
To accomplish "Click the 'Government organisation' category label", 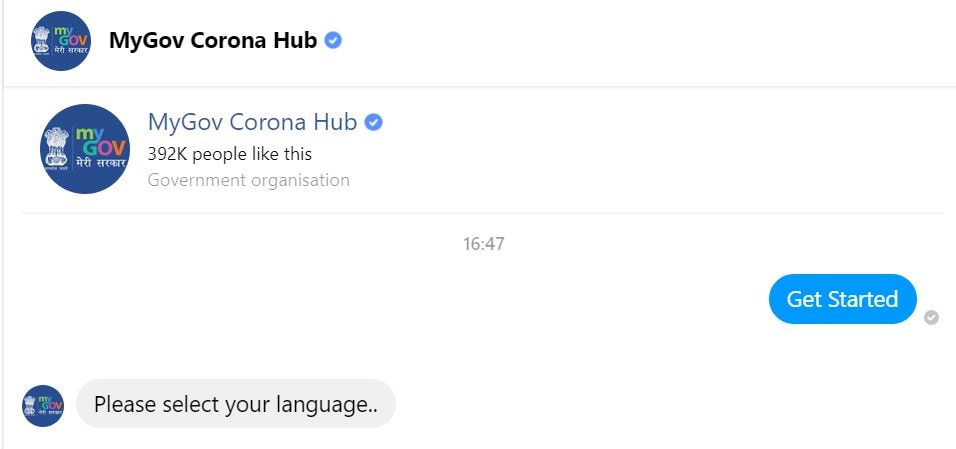I will [248, 180].
